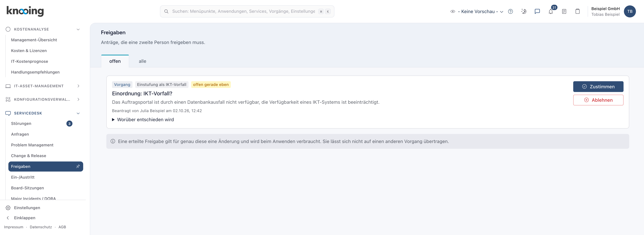The height and width of the screenshot is (235, 644).
Task: Expand the IT-Asset-Management section chevron
Action: (x=78, y=86)
